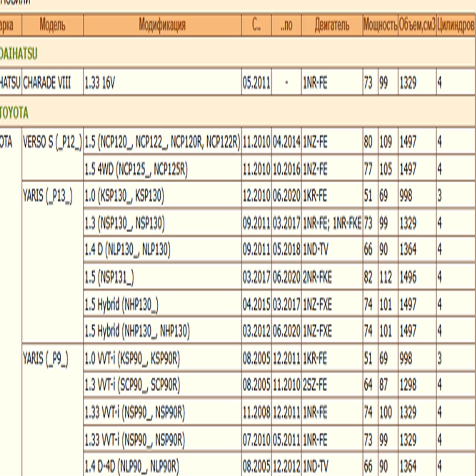This screenshot has height=476, width=476.
Task: Select the Двигатель column header
Action: (332, 25)
